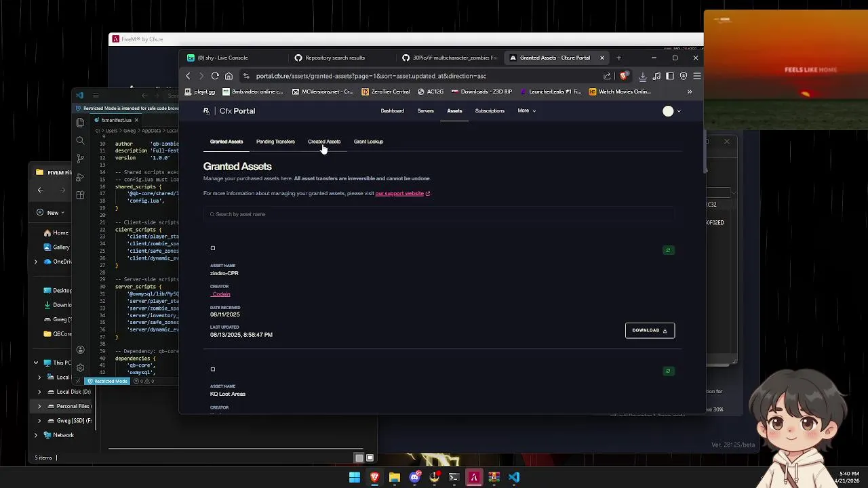
Task: Switch to Created Assets tab
Action: click(324, 142)
